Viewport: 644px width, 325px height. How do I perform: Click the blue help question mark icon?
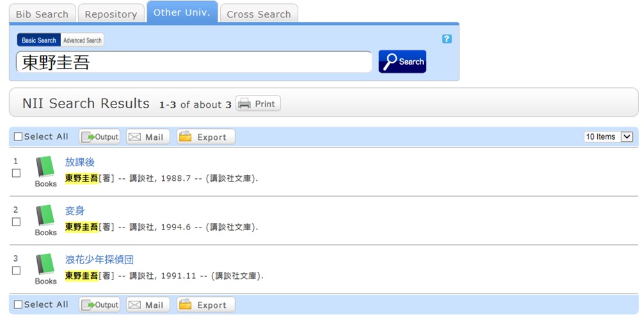pyautogui.click(x=447, y=38)
